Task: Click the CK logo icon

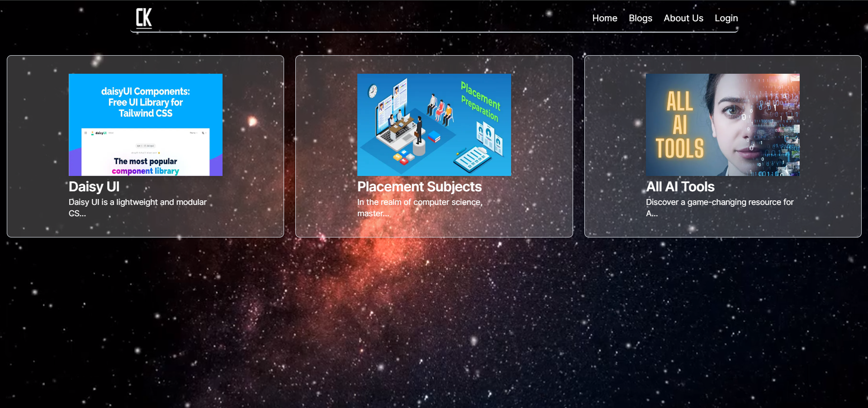Action: (144, 18)
